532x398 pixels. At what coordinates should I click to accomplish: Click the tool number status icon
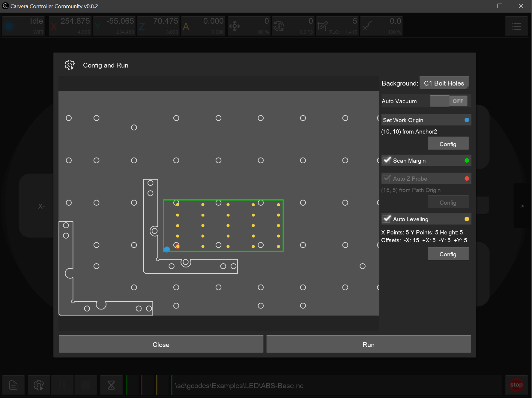pos(323,26)
